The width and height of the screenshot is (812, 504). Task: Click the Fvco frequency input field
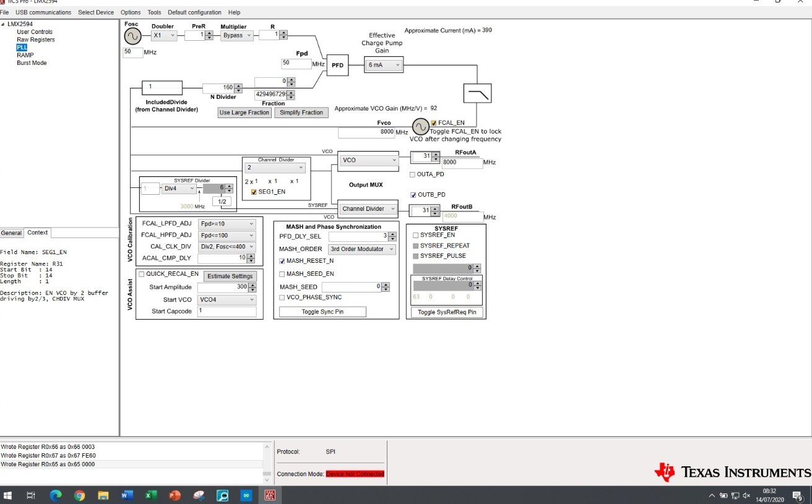[366, 133]
